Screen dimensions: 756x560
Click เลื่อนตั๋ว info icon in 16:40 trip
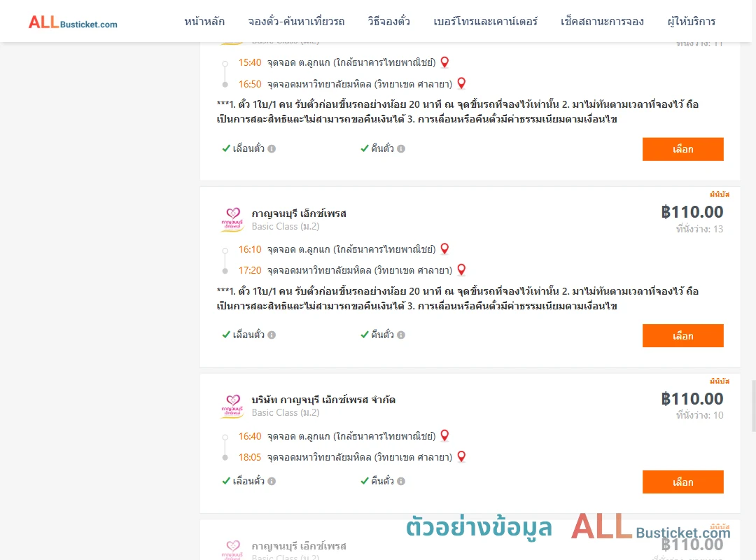[x=272, y=481]
